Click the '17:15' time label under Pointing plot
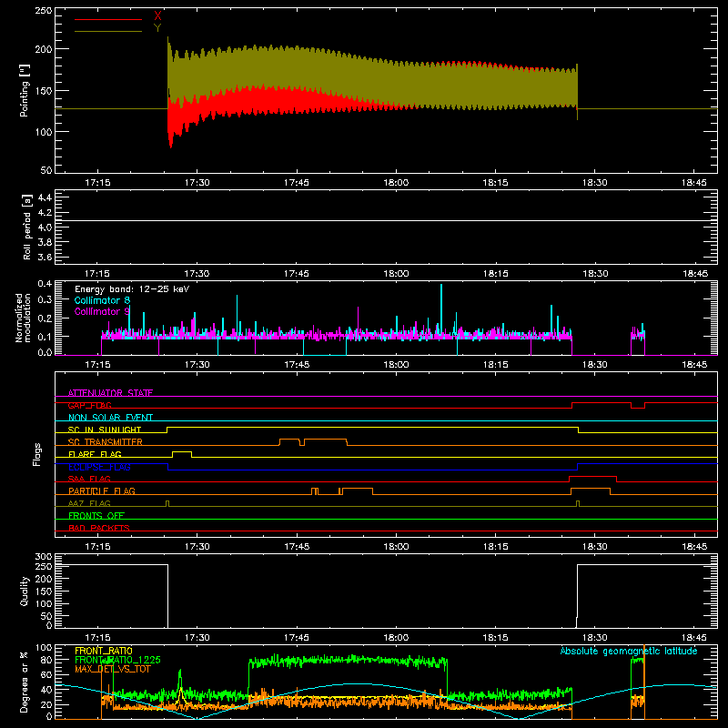The image size is (728, 728). 97,183
